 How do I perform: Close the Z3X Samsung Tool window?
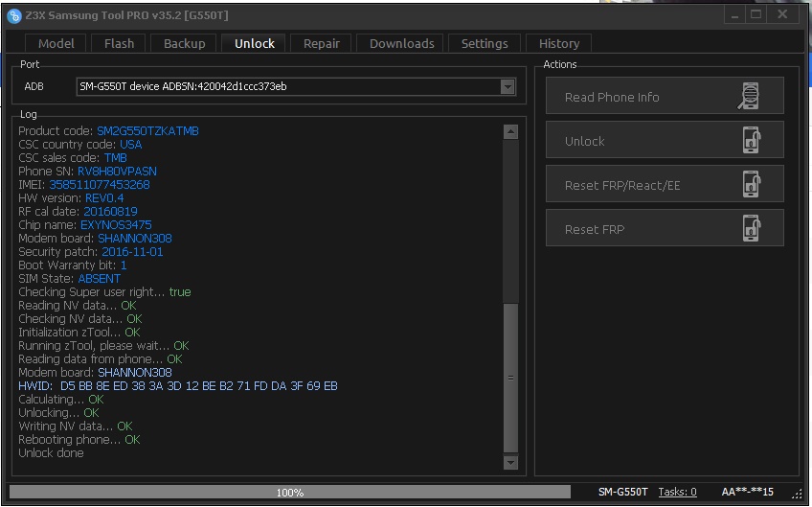tap(782, 15)
